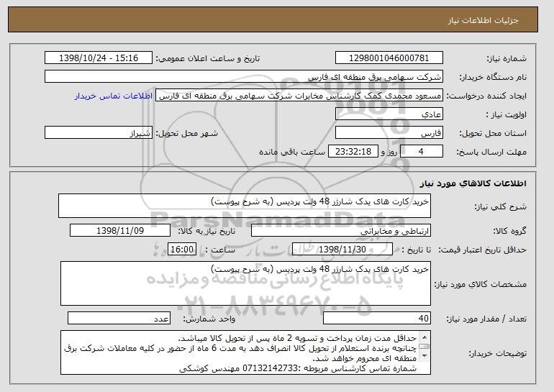554x392 pixels.
Task: Click the delivery province field فارس
Action: point(389,133)
